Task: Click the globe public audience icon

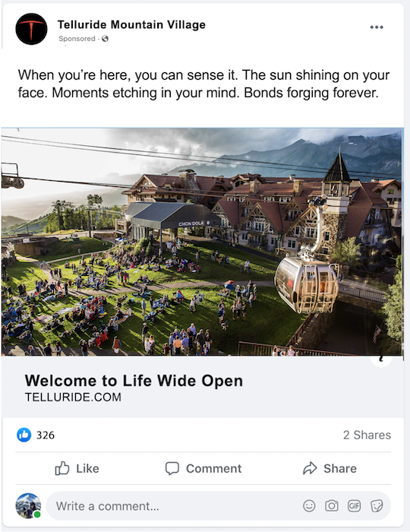Action: tap(105, 39)
